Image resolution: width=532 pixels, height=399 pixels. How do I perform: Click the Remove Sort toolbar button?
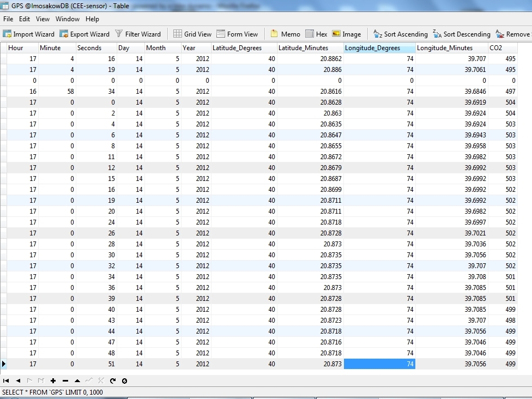point(513,34)
